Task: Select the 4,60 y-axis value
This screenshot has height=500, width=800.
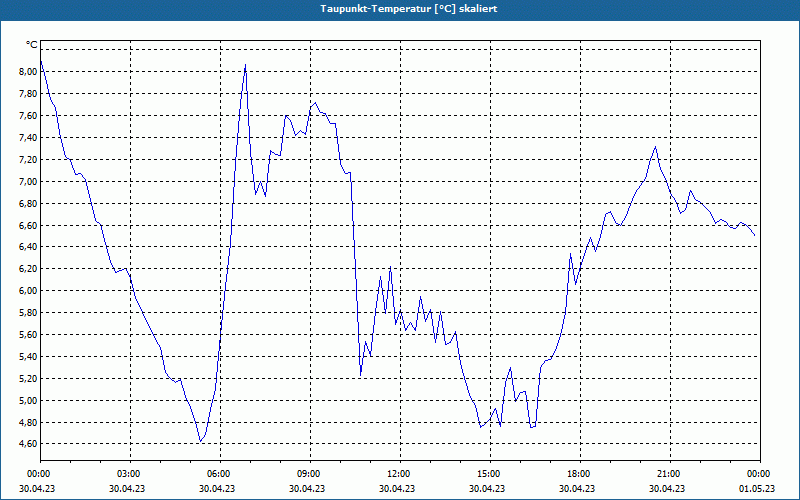Action: coord(28,444)
